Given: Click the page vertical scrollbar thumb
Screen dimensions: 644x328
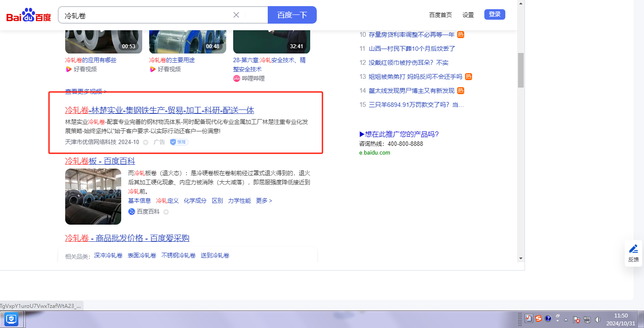Looking at the screenshot, I should pos(521,71).
